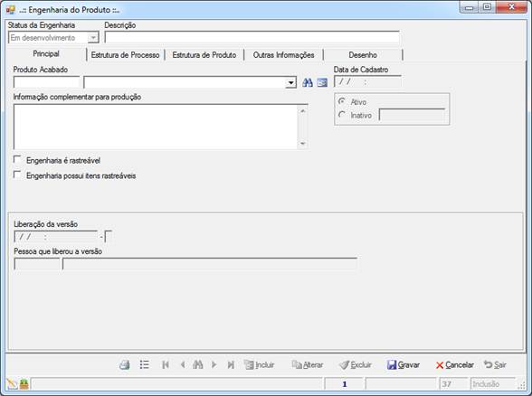The width and height of the screenshot is (532, 396).
Task: Click the printer icon in bottom toolbar
Action: (125, 365)
